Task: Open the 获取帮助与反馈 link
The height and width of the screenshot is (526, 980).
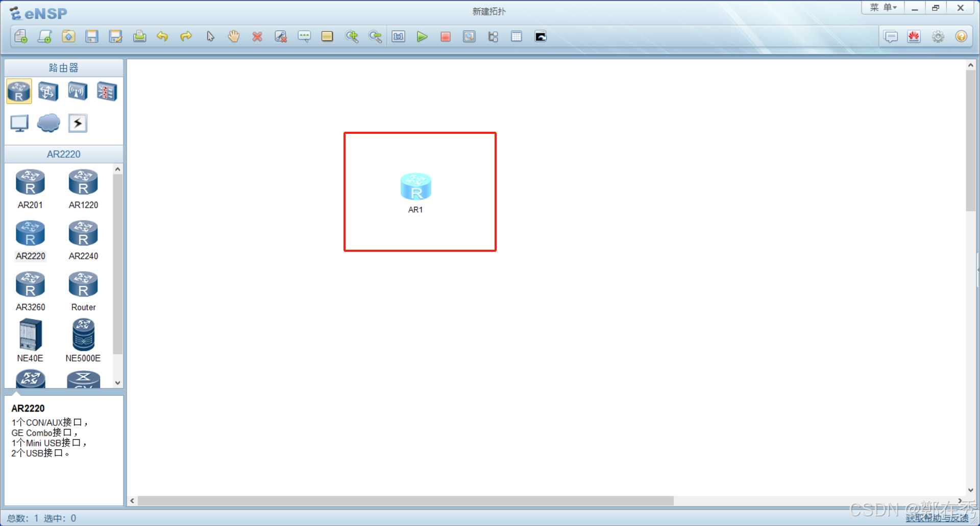Action: 937,518
